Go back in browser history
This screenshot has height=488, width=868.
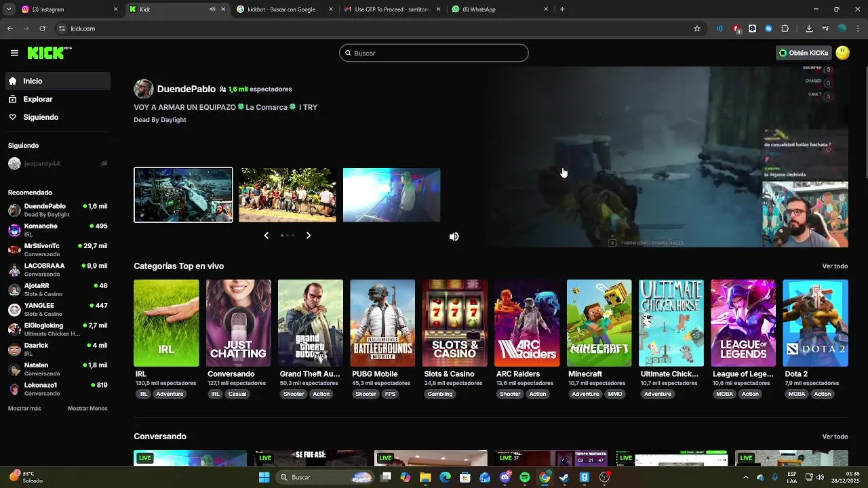coord(10,28)
